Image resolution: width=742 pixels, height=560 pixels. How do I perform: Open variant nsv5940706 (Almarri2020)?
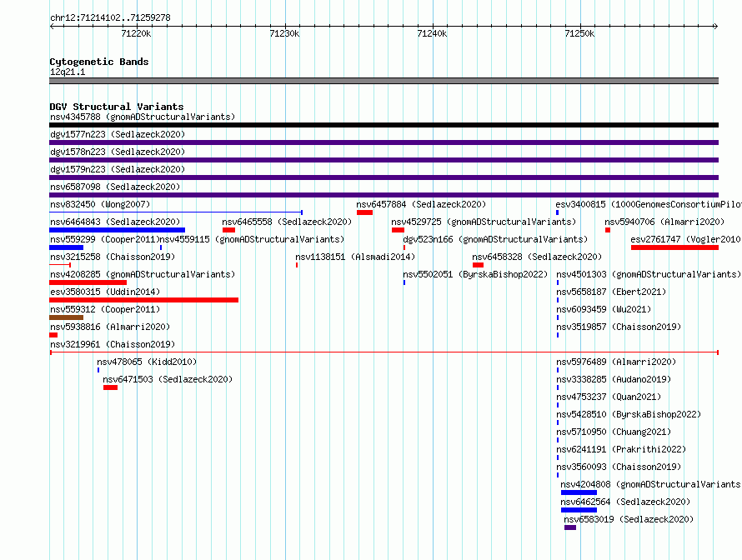tap(664, 222)
